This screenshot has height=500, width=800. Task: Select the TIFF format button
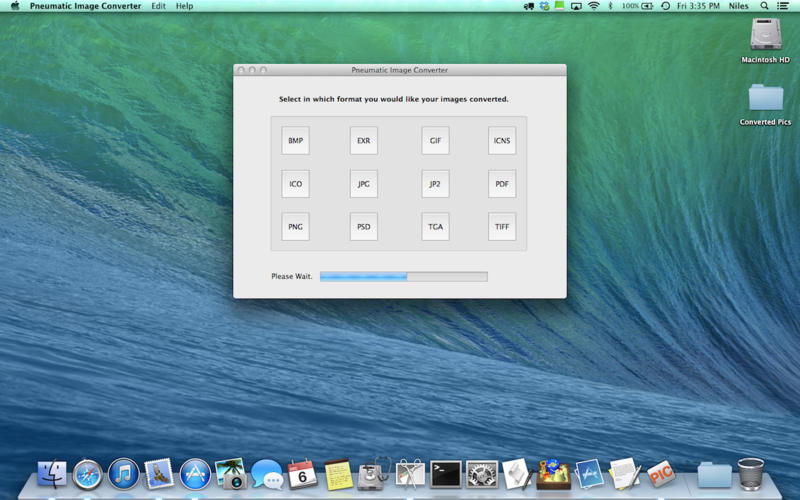pyautogui.click(x=502, y=227)
